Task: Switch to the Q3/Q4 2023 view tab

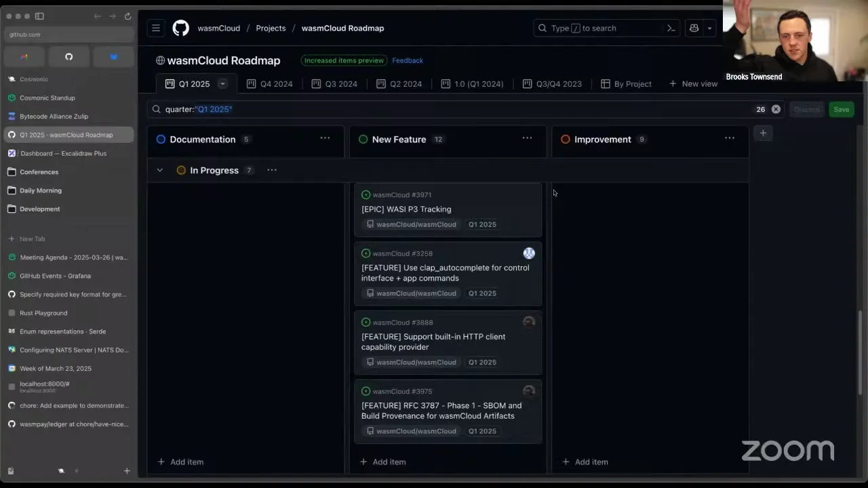Action: click(x=552, y=84)
